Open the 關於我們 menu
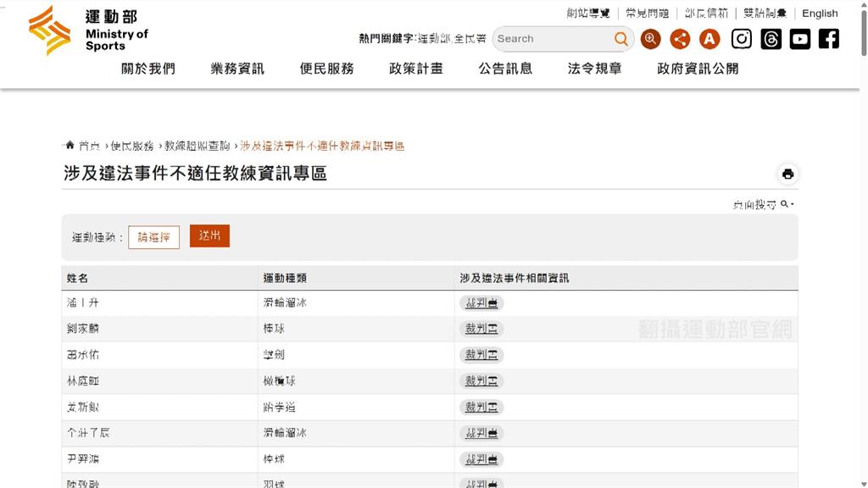This screenshot has height=488, width=868. (x=148, y=69)
